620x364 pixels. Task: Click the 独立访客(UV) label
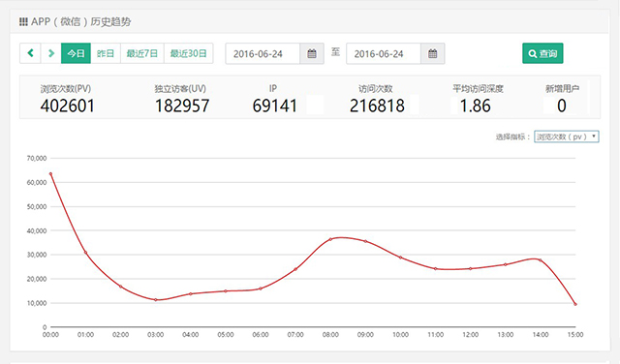[180, 89]
